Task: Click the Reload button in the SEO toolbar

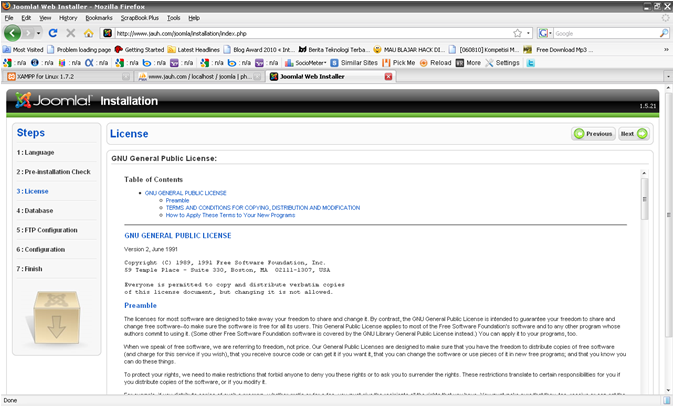Action: tap(435, 63)
